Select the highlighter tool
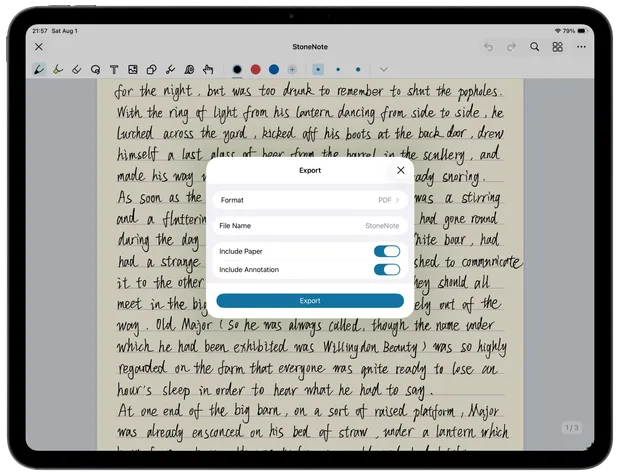This screenshot has width=620, height=475. click(58, 70)
